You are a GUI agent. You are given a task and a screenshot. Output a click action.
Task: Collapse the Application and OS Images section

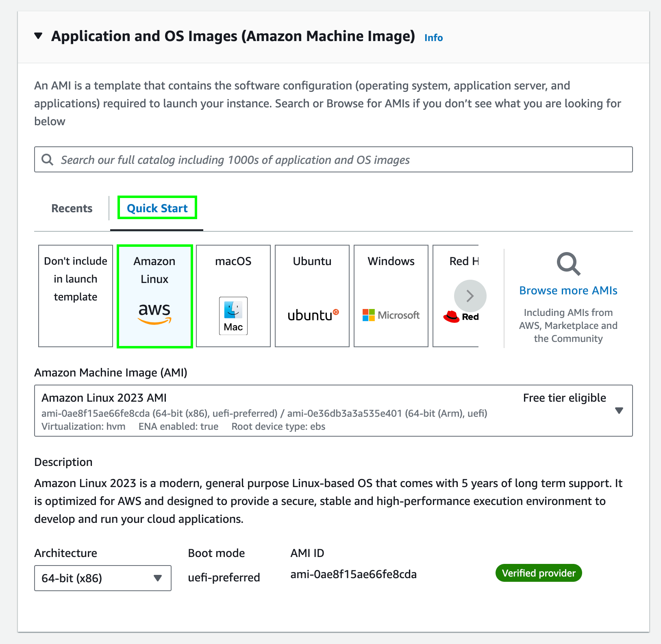coord(39,36)
